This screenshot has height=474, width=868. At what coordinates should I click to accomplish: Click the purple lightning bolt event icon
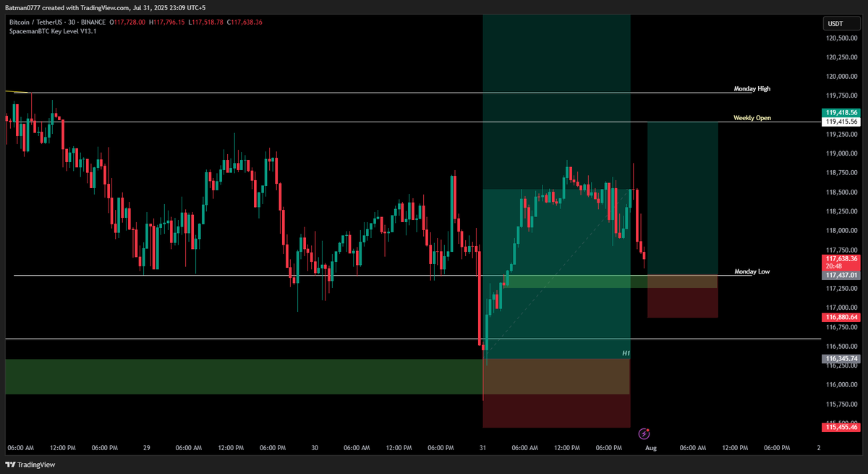click(644, 433)
